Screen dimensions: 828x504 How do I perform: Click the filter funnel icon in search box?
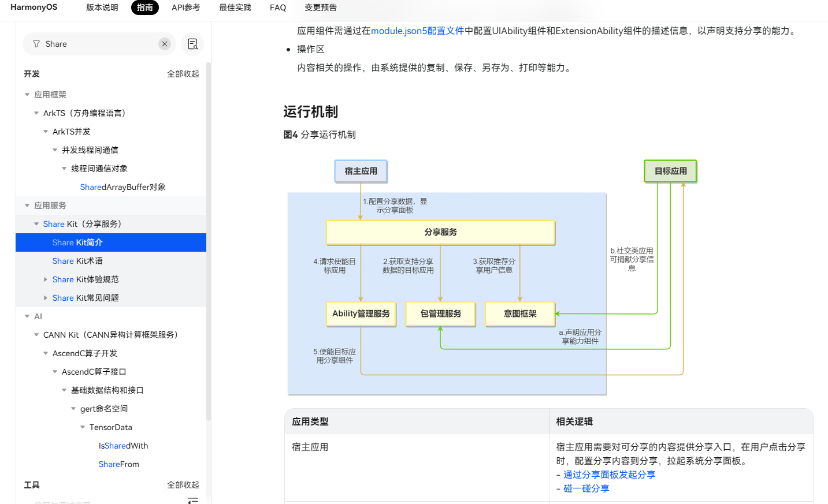[x=36, y=44]
